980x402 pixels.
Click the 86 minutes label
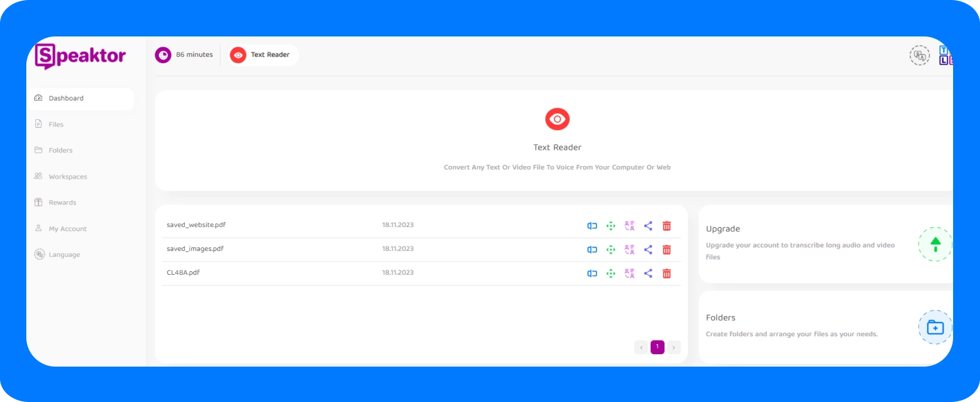tap(194, 55)
